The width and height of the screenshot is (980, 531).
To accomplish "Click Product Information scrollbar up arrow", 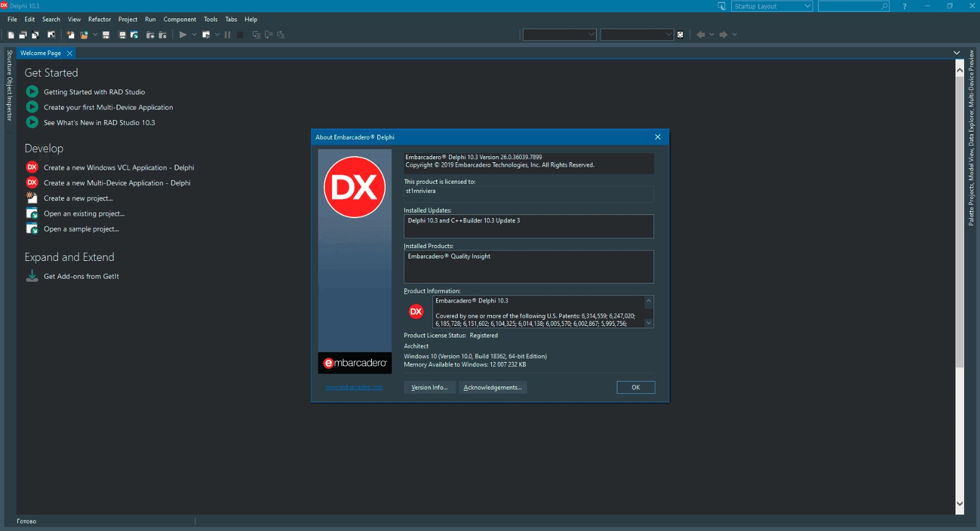I will click(x=649, y=301).
